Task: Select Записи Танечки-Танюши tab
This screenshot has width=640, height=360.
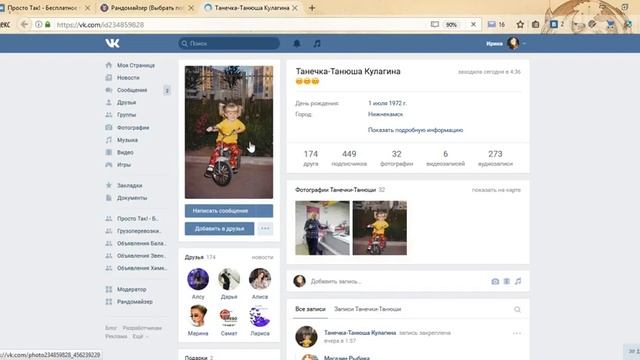Action: [x=367, y=309]
